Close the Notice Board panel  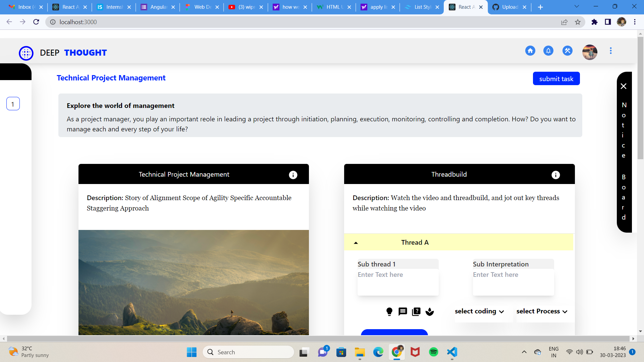(x=624, y=86)
